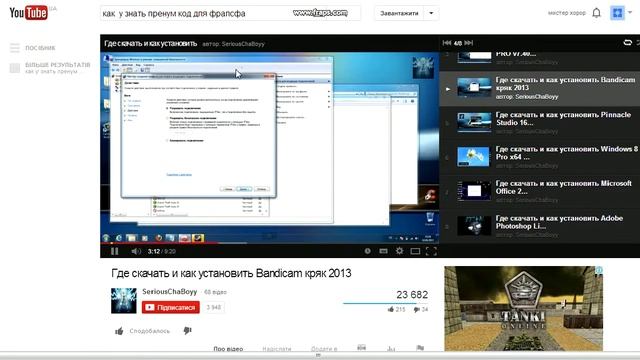Image resolution: width=640 pixels, height=360 pixels.
Task: Click the video title Где скачать in player header
Action: coord(151,44)
